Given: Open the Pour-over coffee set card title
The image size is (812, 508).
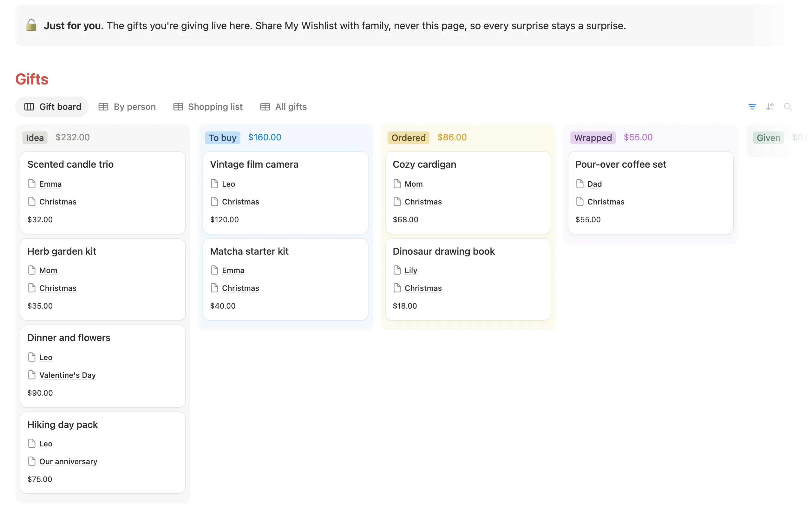Looking at the screenshot, I should (x=621, y=164).
